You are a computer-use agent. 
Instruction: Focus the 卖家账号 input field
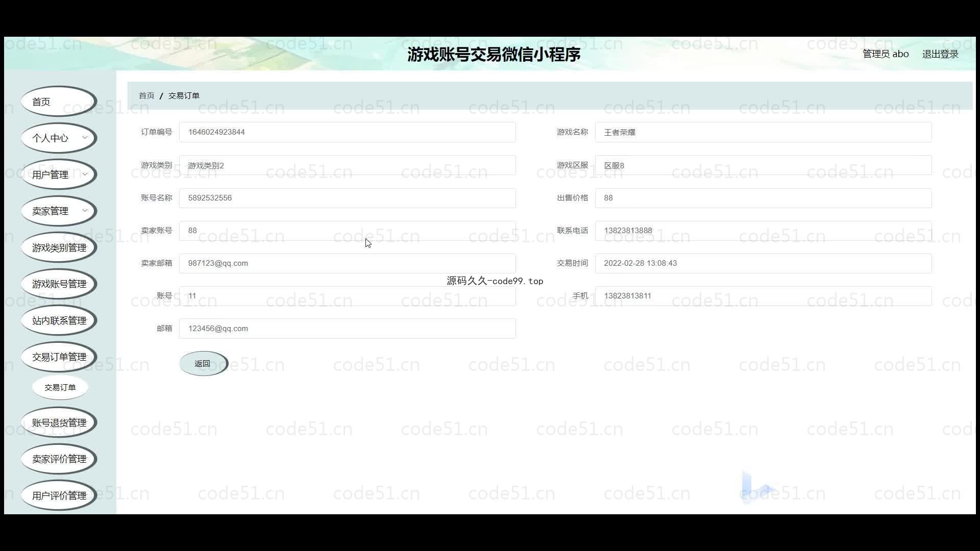pyautogui.click(x=347, y=231)
